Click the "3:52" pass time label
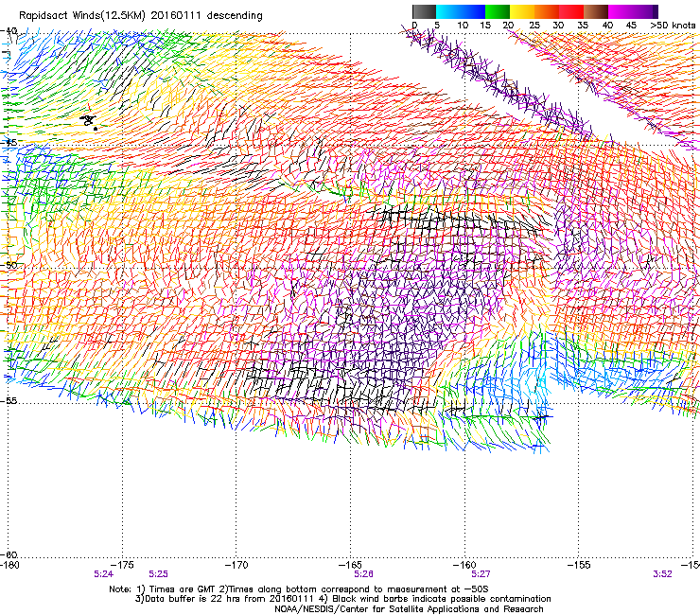The height and width of the screenshot is (615, 700). click(x=662, y=574)
